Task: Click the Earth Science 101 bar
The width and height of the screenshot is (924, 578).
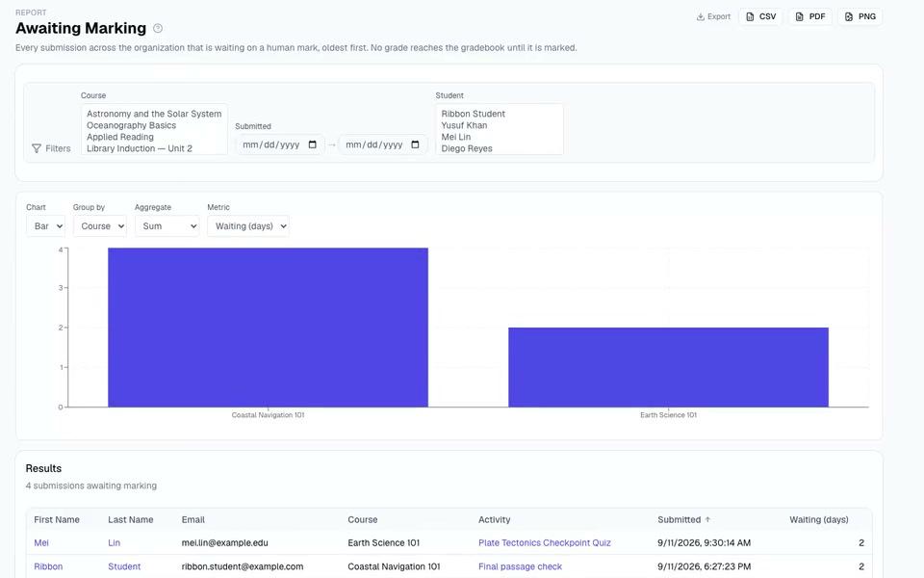Action: coord(668,367)
